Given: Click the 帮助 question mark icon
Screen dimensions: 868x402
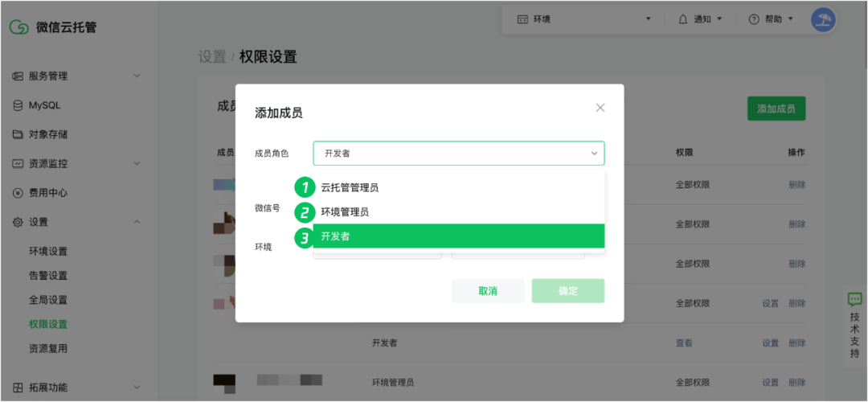Looking at the screenshot, I should 753,19.
